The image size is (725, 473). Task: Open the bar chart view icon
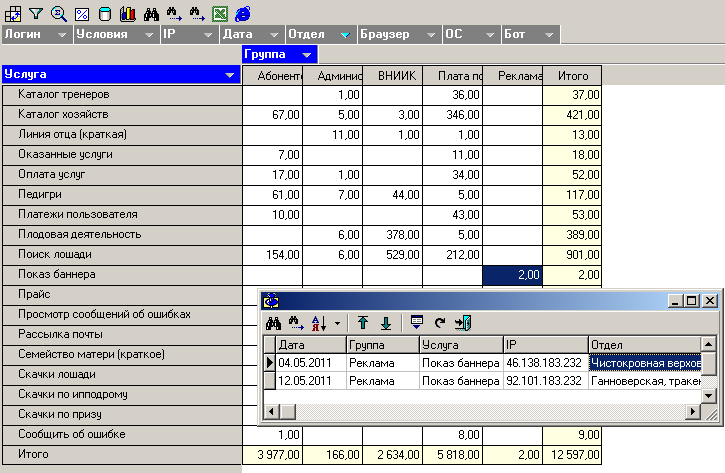[127, 14]
